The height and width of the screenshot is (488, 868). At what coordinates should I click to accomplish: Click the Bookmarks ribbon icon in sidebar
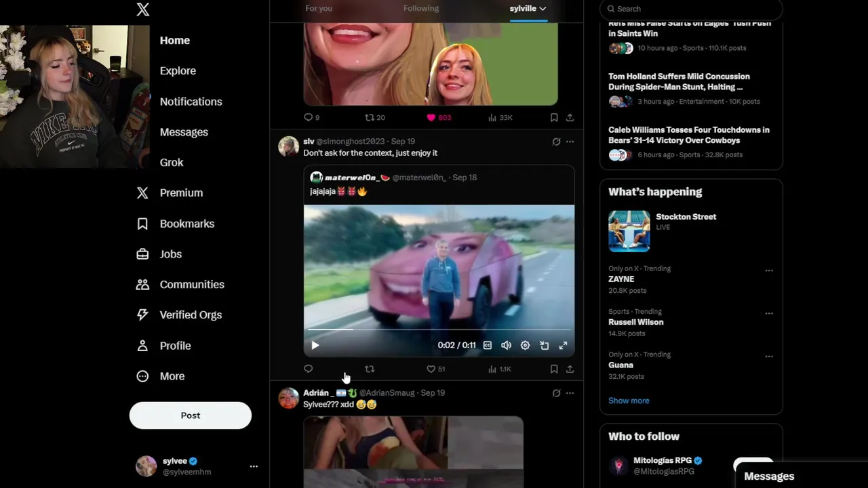[x=142, y=224]
